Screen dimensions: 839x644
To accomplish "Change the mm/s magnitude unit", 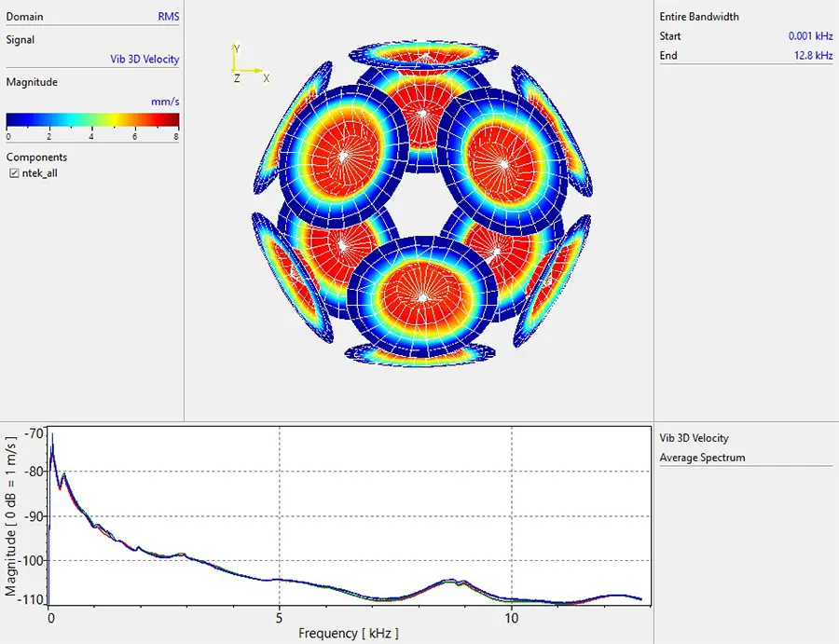I will point(165,101).
